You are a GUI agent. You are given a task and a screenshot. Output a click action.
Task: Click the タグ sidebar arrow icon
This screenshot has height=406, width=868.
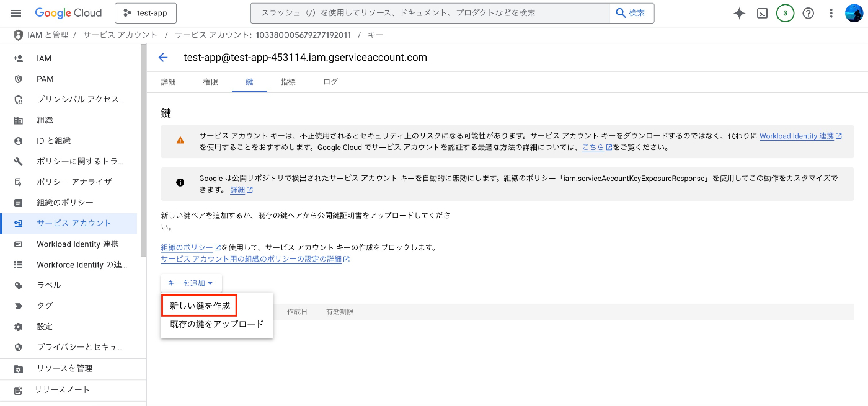[x=18, y=306]
